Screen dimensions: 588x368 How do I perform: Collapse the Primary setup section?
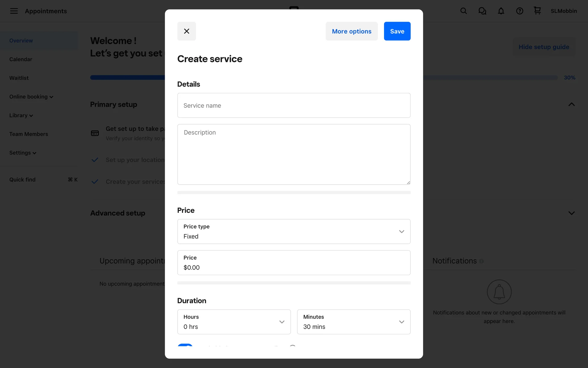point(571,105)
